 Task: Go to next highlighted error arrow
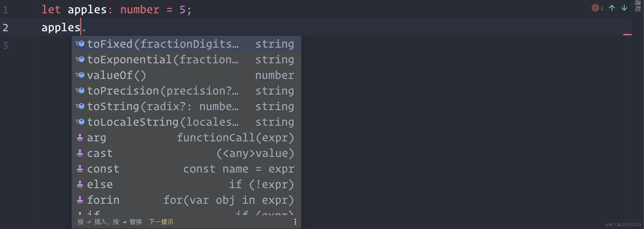(x=624, y=8)
